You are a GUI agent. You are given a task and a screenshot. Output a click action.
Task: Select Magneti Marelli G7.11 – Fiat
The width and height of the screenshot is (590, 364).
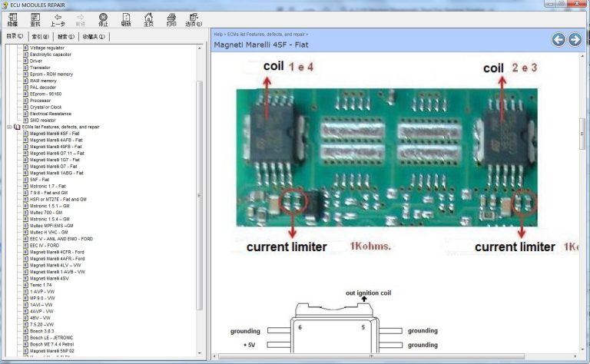[x=57, y=153]
